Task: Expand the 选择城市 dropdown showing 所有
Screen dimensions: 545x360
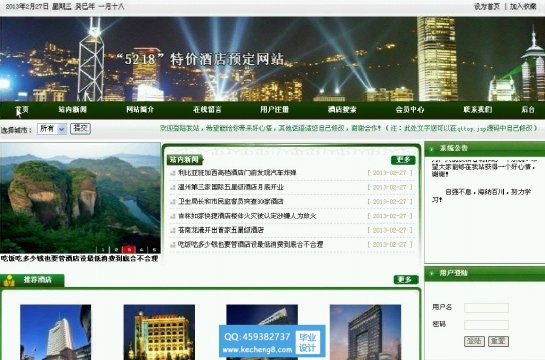Action: [x=52, y=129]
